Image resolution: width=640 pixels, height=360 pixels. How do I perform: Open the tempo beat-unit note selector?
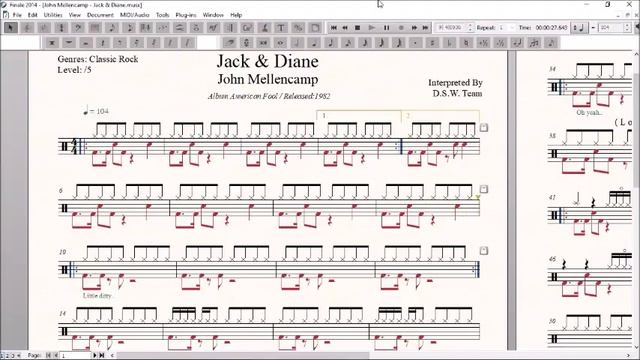point(579,28)
